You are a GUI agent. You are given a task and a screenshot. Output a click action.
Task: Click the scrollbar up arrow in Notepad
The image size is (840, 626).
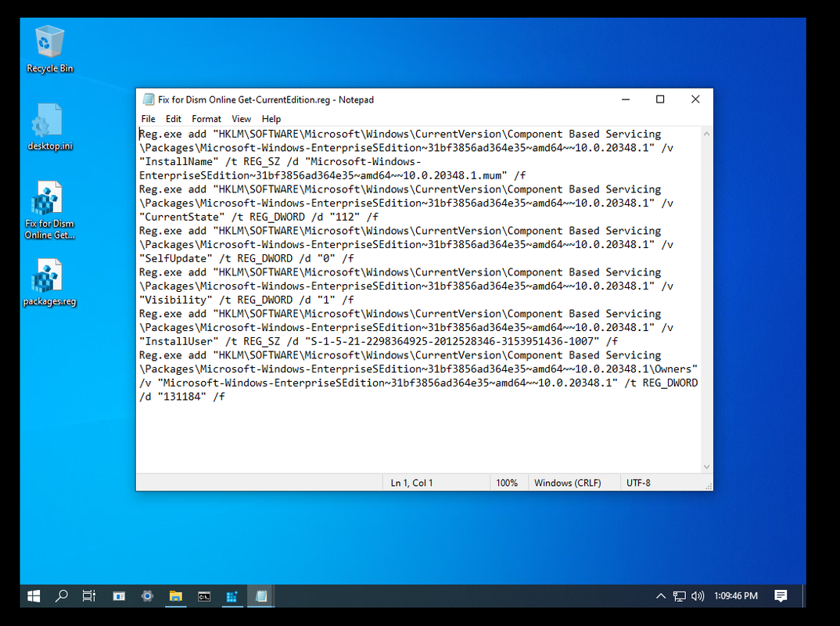(706, 134)
